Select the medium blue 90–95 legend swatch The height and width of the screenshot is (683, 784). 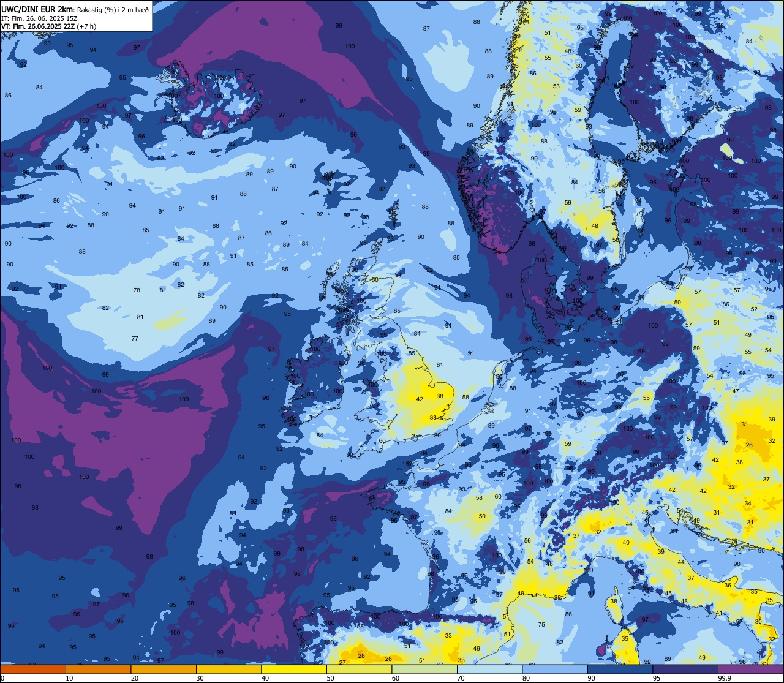tap(620, 669)
